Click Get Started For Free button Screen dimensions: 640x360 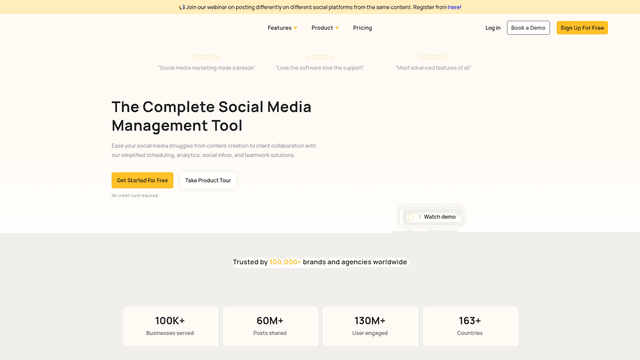pos(142,180)
